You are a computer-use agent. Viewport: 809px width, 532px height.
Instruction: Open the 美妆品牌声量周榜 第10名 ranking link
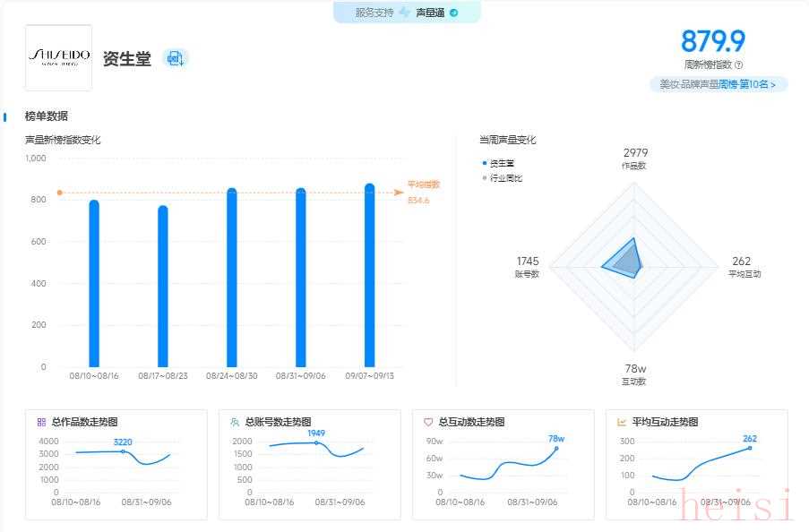click(x=719, y=84)
